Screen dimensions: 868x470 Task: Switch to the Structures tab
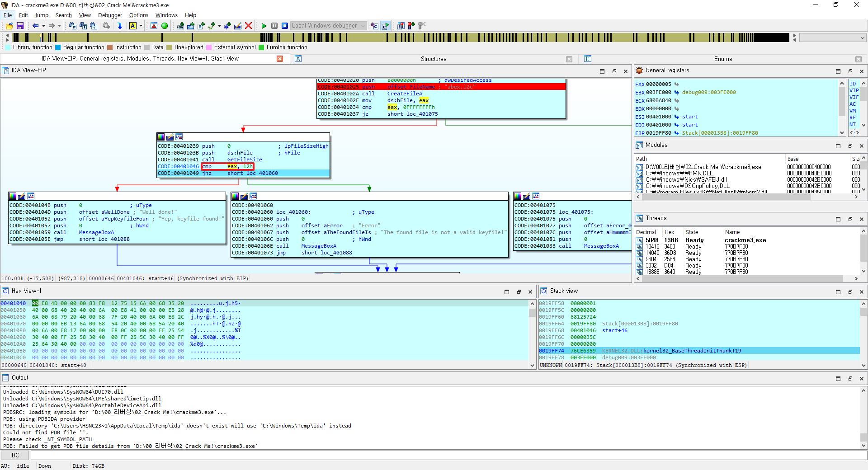433,59
